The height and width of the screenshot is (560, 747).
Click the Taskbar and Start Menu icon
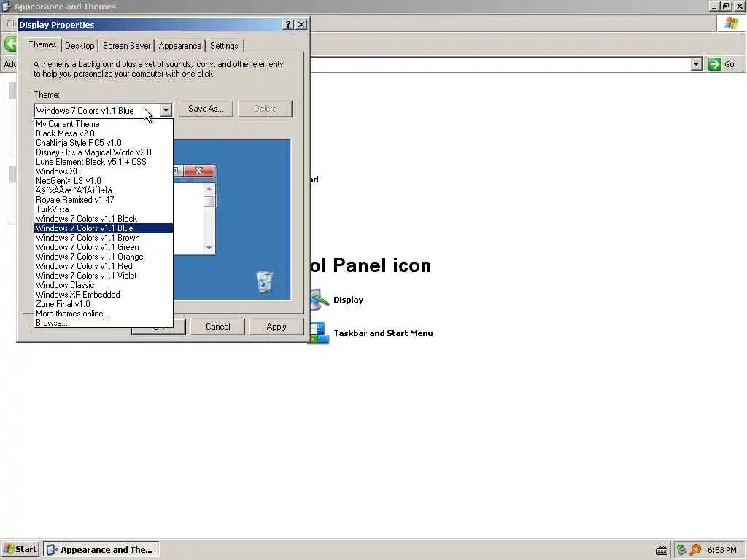(320, 333)
